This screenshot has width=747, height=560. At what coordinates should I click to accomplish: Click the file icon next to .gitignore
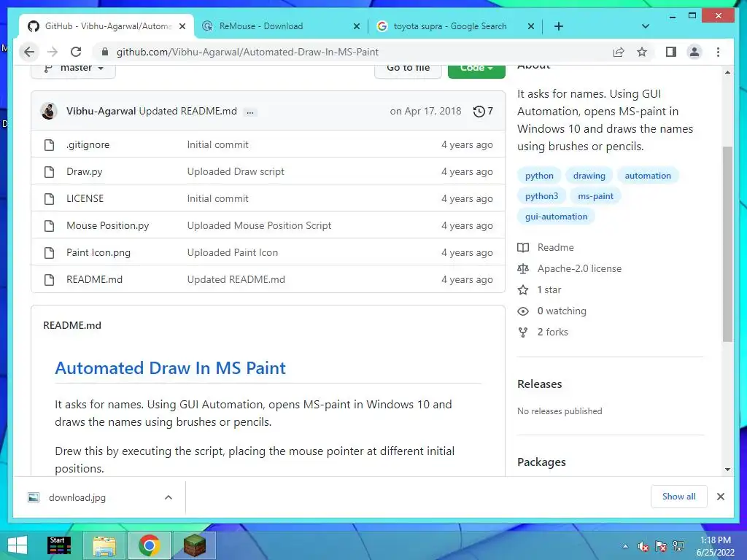click(x=49, y=145)
